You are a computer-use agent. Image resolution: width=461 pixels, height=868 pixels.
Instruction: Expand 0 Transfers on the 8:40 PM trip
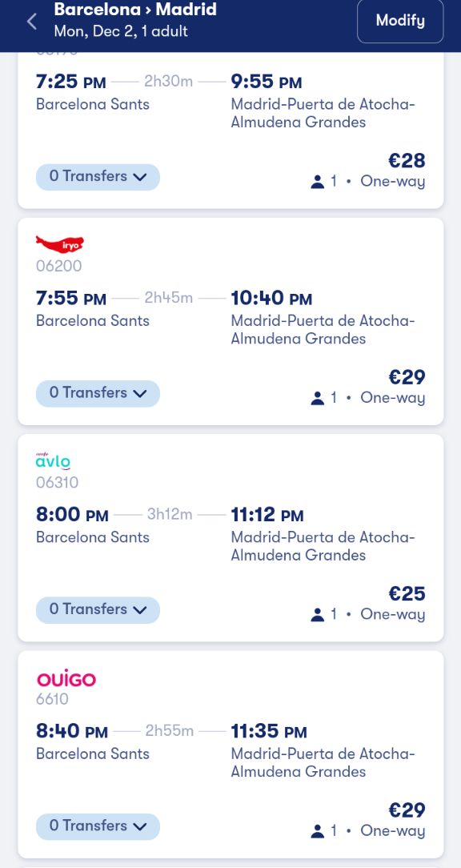click(98, 826)
